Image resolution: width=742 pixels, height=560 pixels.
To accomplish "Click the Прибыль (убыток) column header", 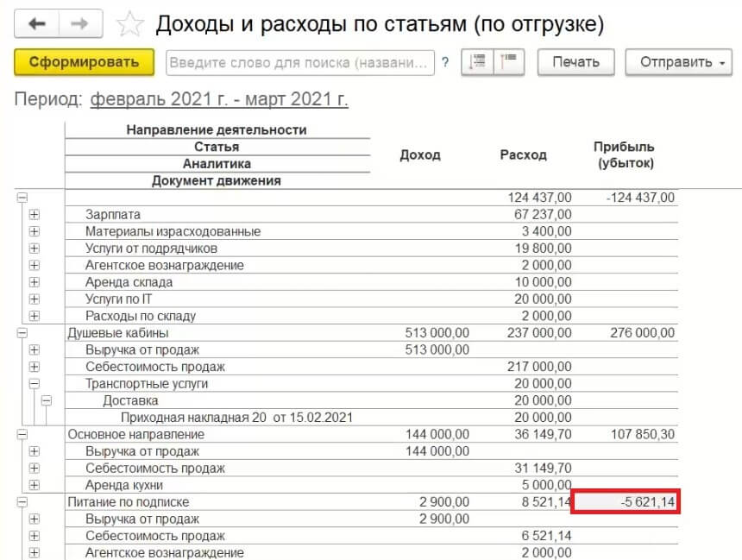I will coord(626,154).
